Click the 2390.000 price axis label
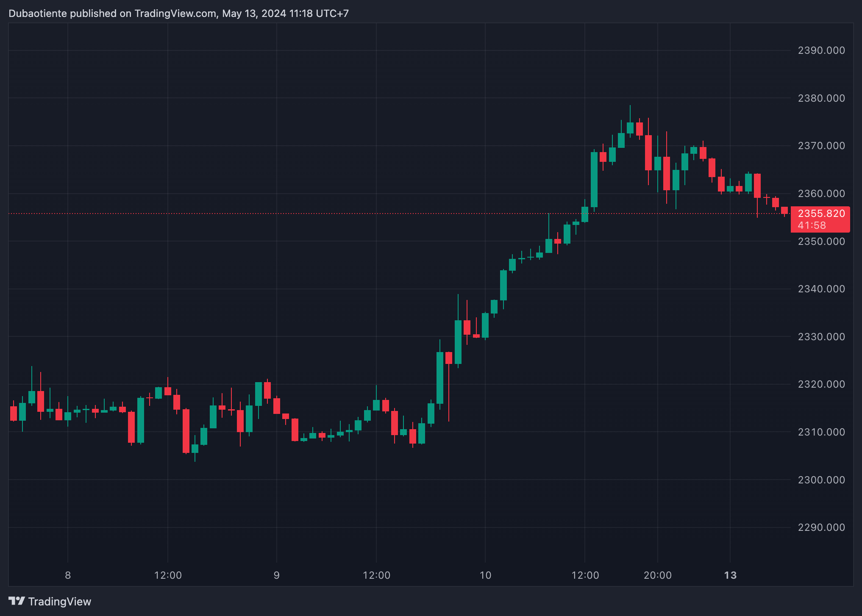The image size is (862, 616). coord(821,50)
